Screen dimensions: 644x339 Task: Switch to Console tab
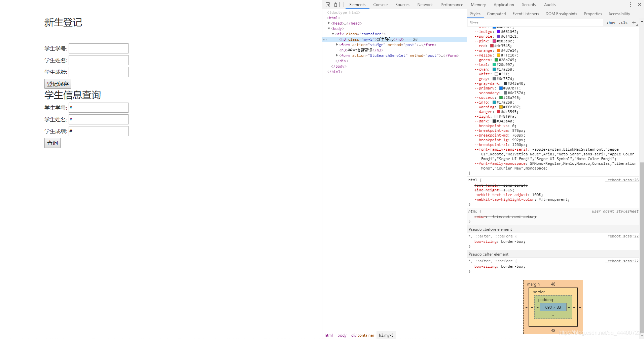[x=380, y=5]
